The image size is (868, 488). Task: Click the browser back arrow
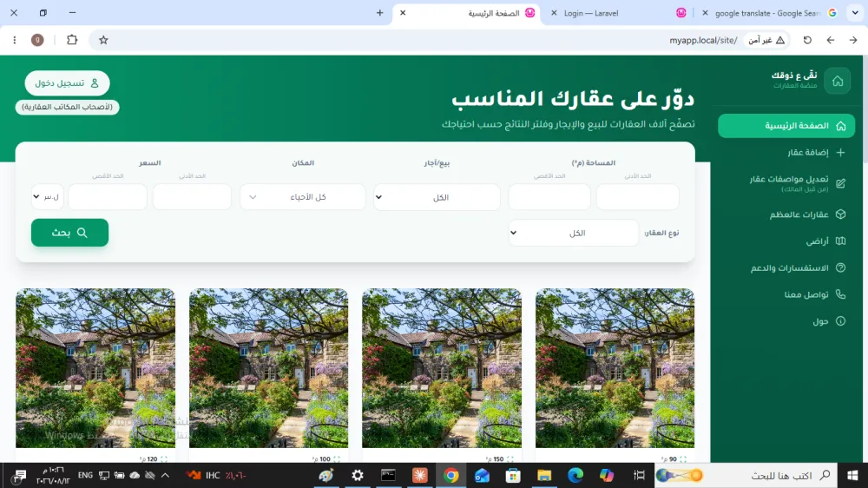pos(831,40)
